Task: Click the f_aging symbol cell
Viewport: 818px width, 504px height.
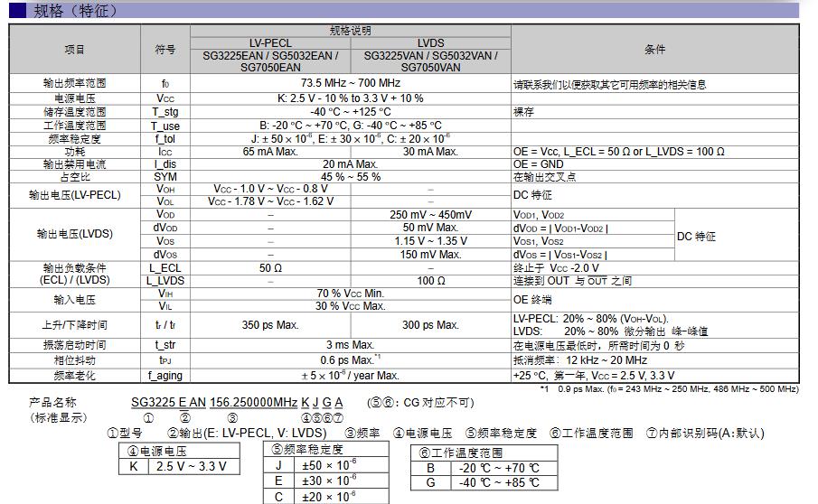Action: click(165, 375)
